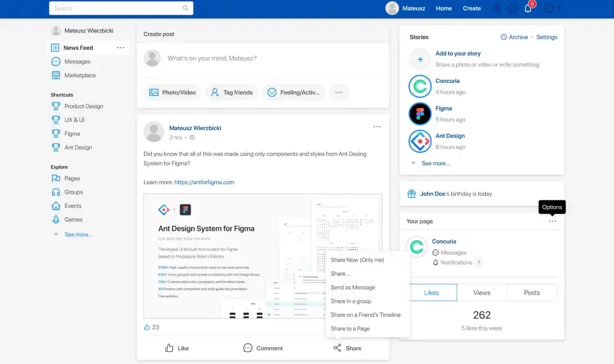Image resolution: width=614 pixels, height=364 pixels.
Task: Open the Create menu in top bar
Action: pos(472,8)
